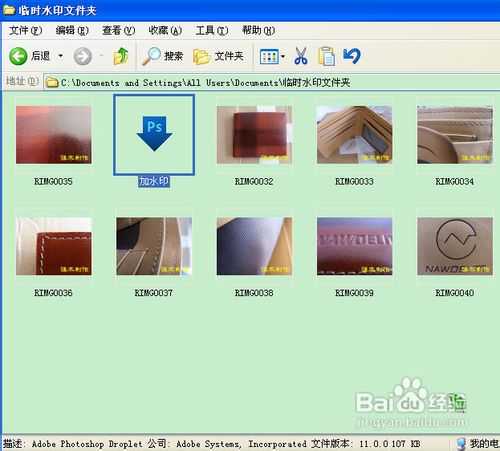
Task: Click the RIMG0033 file name text
Action: [x=354, y=182]
